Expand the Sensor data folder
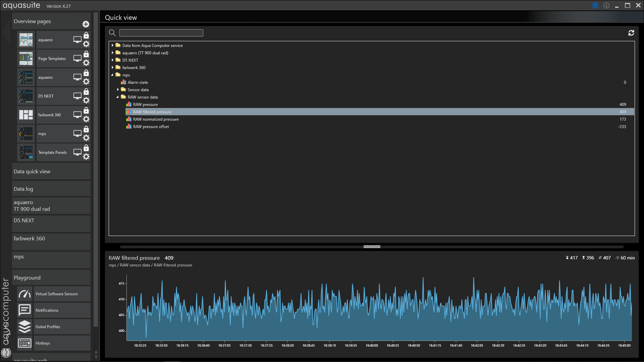 coord(118,90)
